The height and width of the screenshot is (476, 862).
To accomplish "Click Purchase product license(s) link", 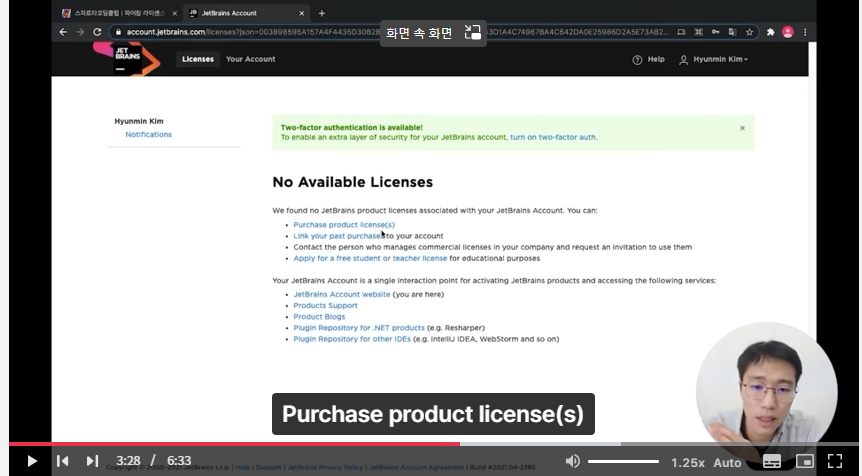I will tap(344, 225).
